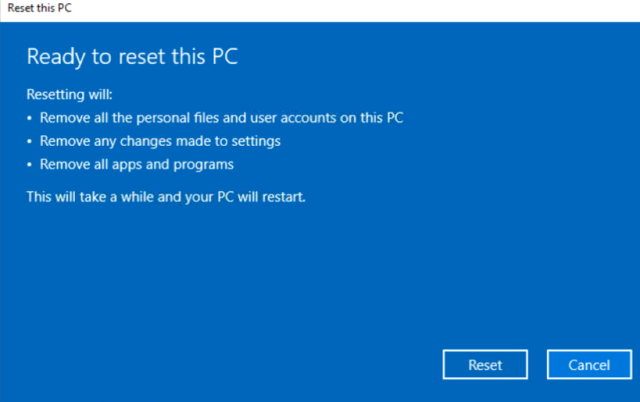Click the bullet dot before the apps line
The width and height of the screenshot is (640, 402).
click(30, 165)
